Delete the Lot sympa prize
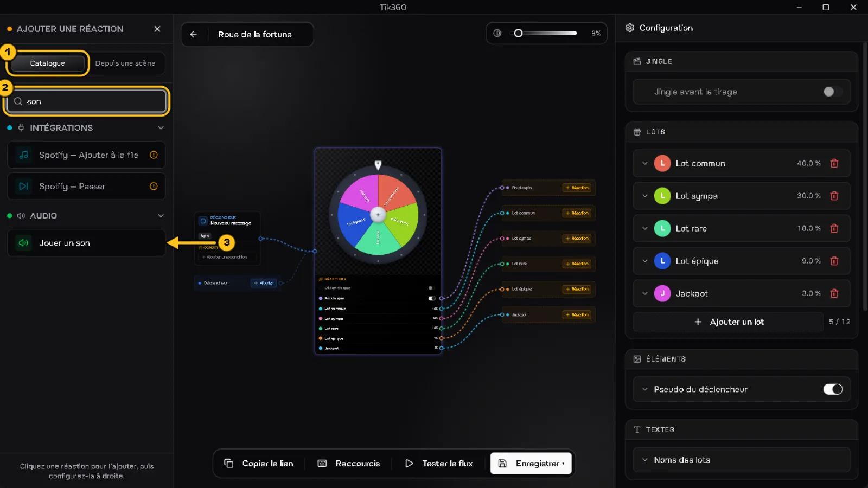The height and width of the screenshot is (488, 868). pyautogui.click(x=834, y=196)
